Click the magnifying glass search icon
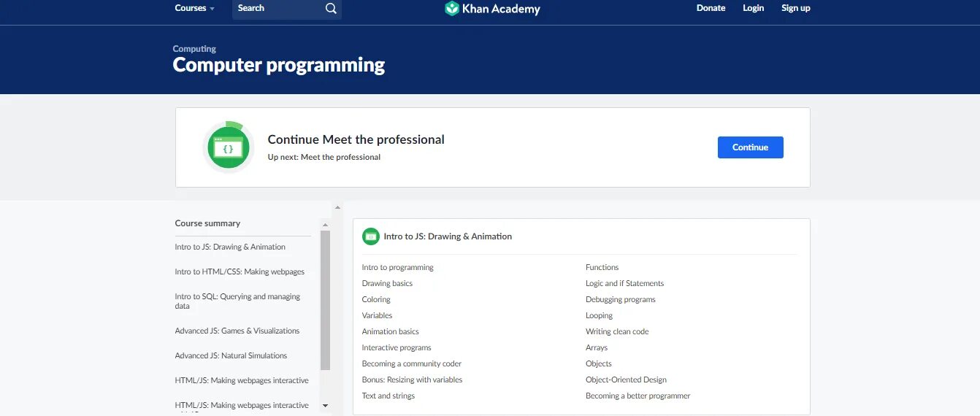This screenshot has width=980, height=416. (331, 8)
